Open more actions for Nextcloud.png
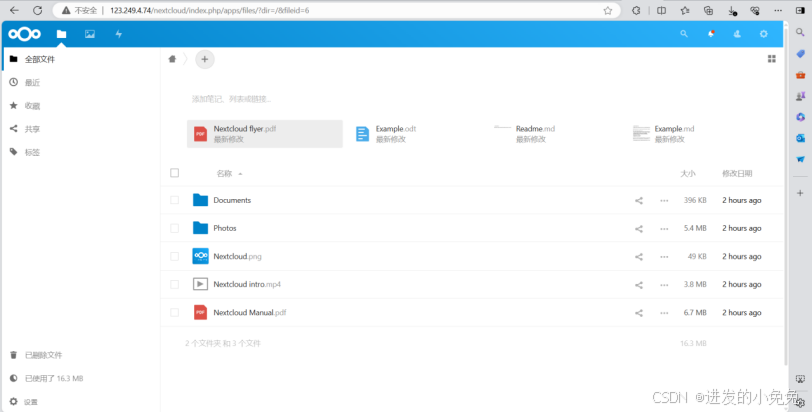This screenshot has height=413, width=812. point(664,256)
